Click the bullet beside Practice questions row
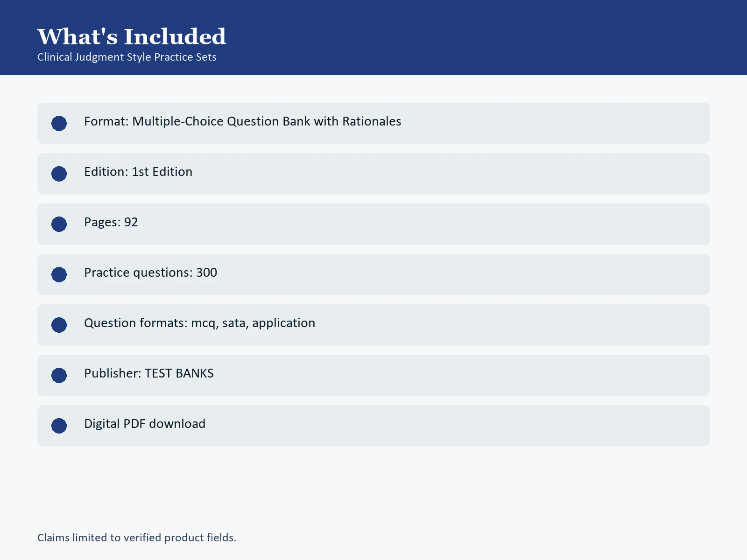Image resolution: width=747 pixels, height=560 pixels. click(x=59, y=274)
